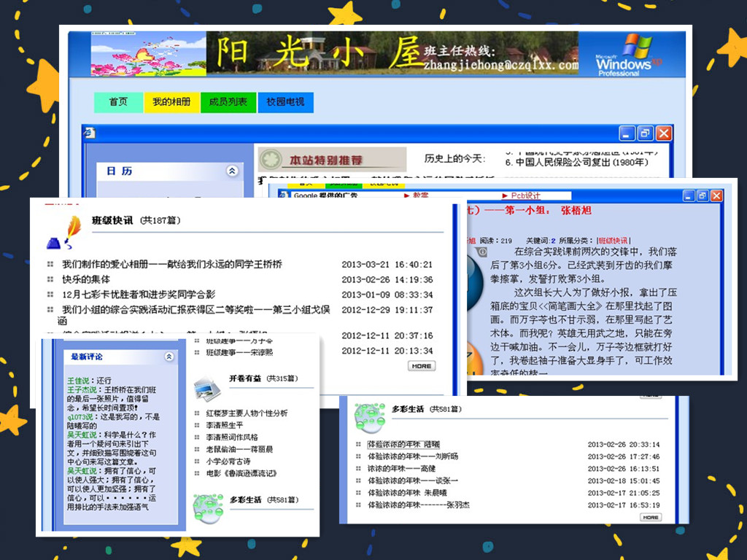
Task: Open 体验浓浓的年味——刘昕旸 article
Action: 413,456
